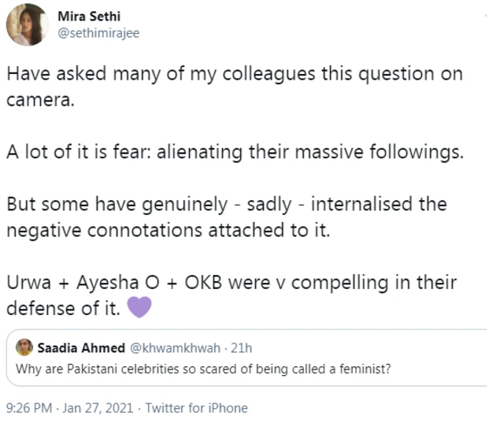Open the @sethimirajee handle
504x423 pixels.
point(99,32)
